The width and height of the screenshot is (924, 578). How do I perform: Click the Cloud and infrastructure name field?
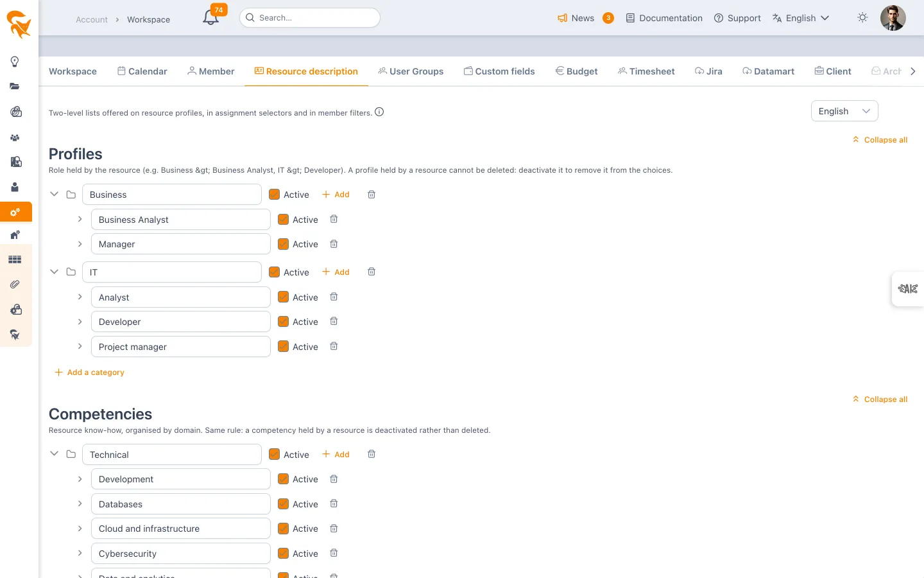tap(180, 529)
